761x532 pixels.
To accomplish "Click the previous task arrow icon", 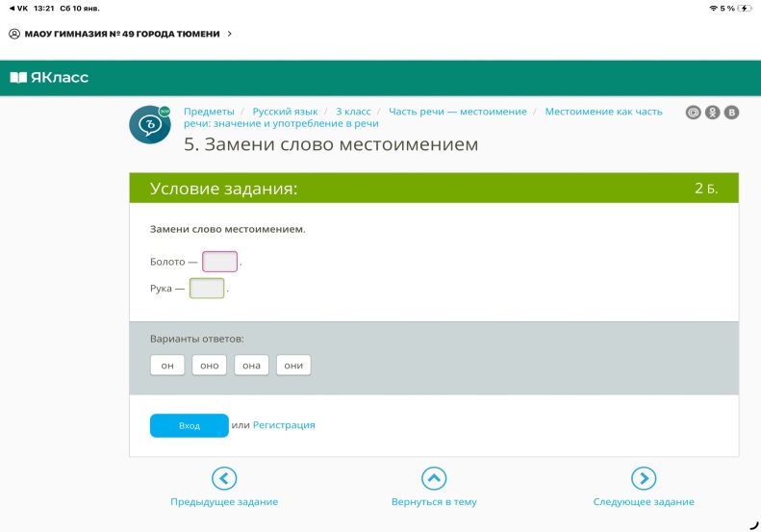I will coord(224,478).
